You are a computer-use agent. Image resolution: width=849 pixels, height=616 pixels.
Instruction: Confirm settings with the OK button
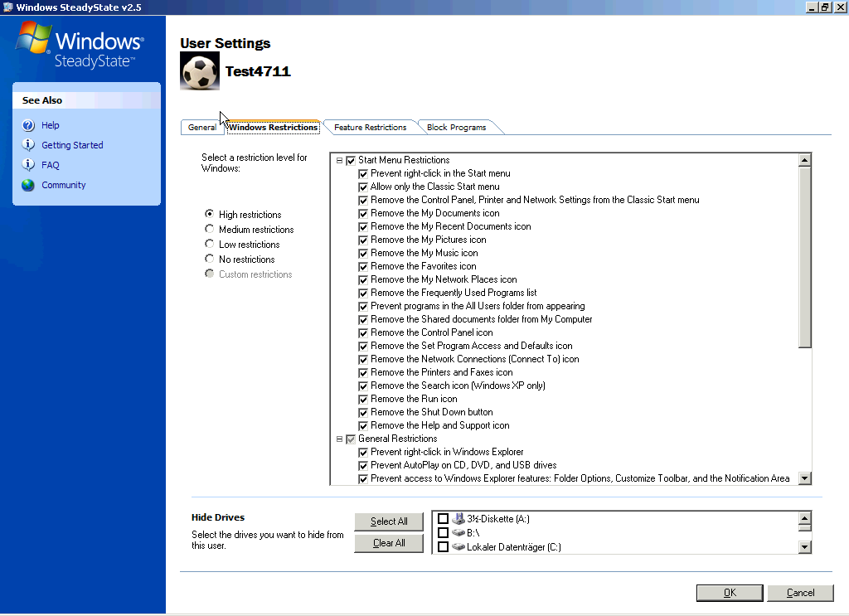(730, 593)
